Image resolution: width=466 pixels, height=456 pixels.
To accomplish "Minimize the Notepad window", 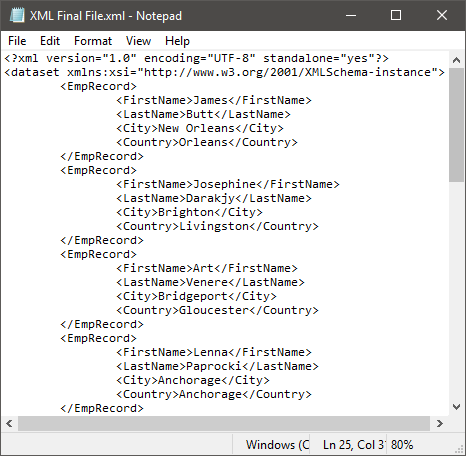I will [x=351, y=15].
